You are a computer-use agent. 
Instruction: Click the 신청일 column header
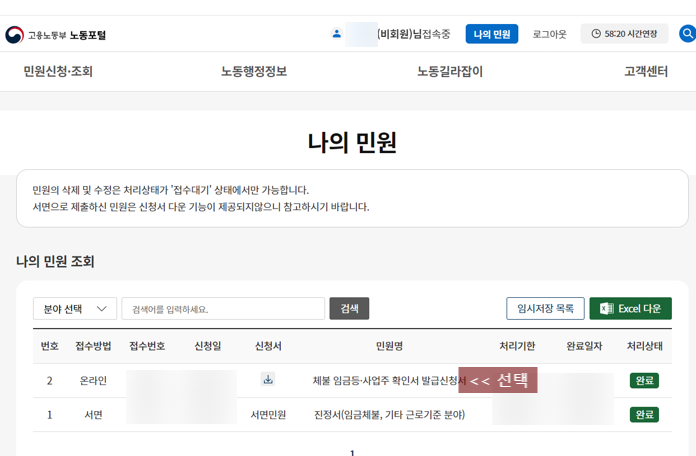click(207, 346)
